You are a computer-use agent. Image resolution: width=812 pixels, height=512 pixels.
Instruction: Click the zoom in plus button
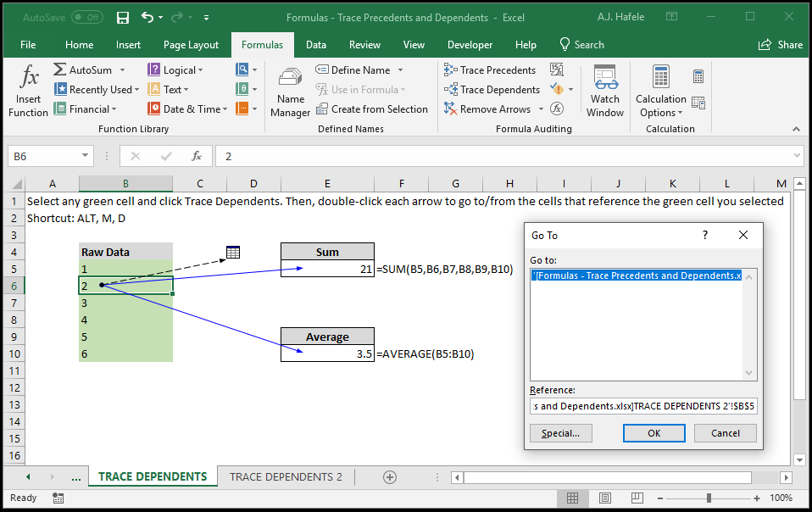tap(757, 498)
